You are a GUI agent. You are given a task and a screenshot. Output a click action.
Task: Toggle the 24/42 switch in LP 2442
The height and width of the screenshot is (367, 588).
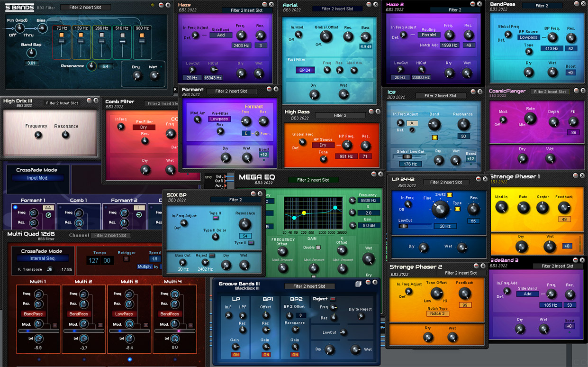point(450,195)
